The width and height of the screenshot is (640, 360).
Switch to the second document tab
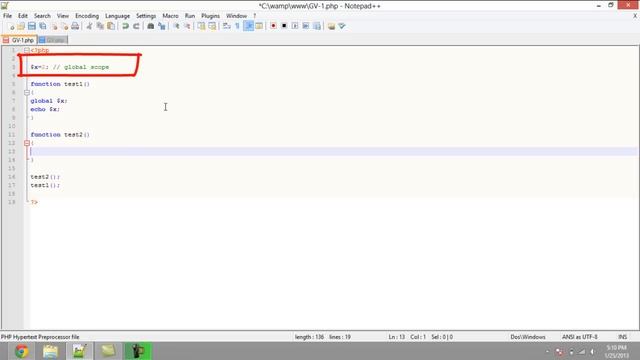tap(53, 40)
